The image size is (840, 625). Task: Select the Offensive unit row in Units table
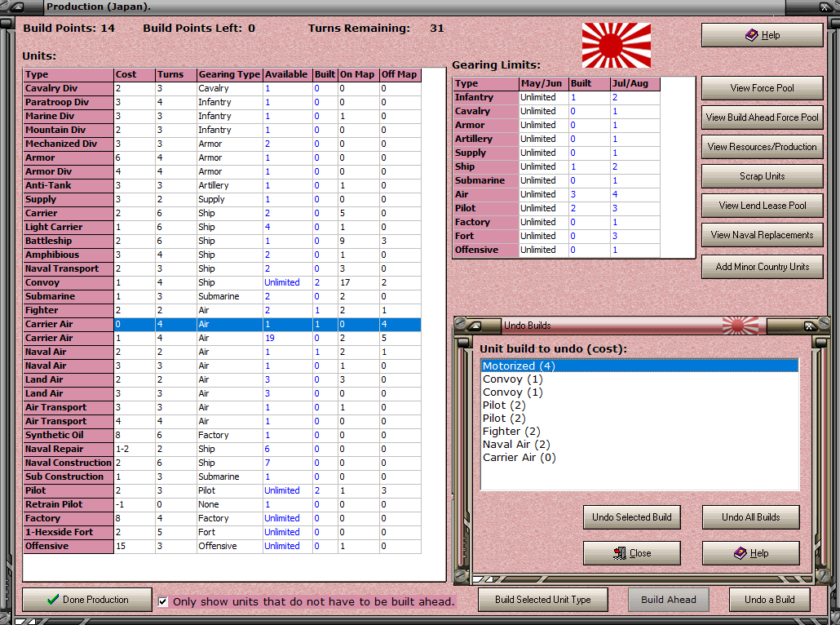pos(223,546)
